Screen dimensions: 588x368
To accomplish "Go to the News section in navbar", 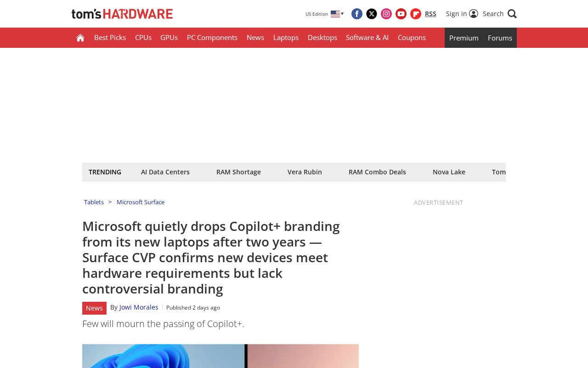I will click(255, 38).
